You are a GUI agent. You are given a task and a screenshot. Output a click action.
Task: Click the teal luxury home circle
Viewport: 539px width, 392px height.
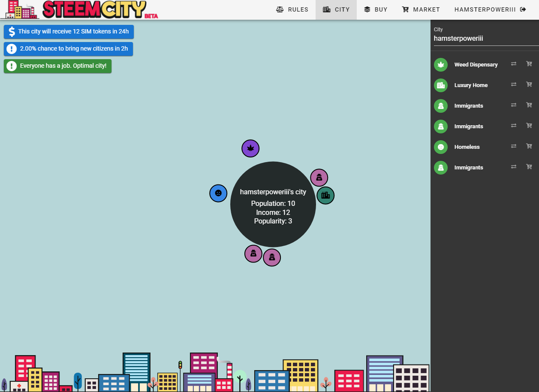325,196
